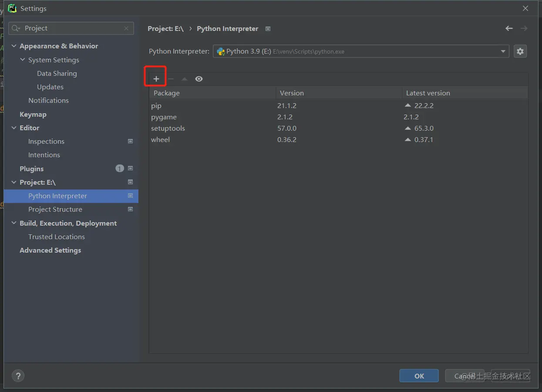Click pip latest version 22.2.2
This screenshot has width=542, height=392.
(x=424, y=106)
